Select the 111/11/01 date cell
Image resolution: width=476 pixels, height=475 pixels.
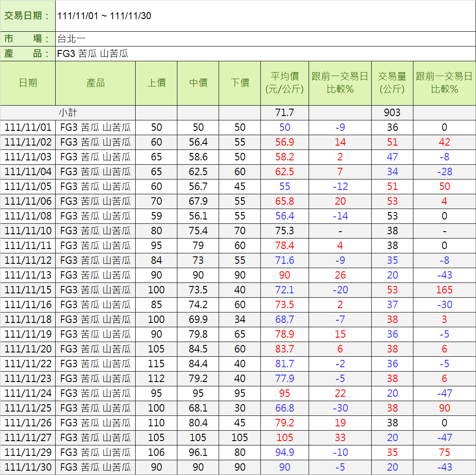click(28, 127)
